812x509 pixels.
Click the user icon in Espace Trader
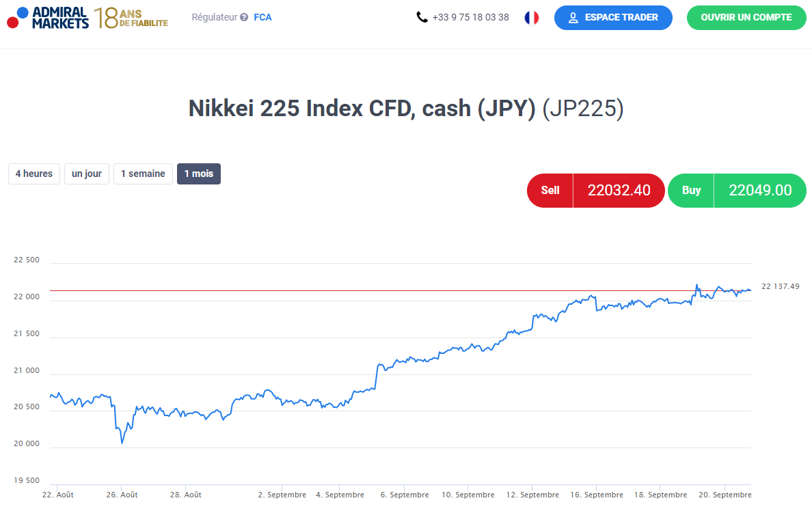[x=573, y=18]
